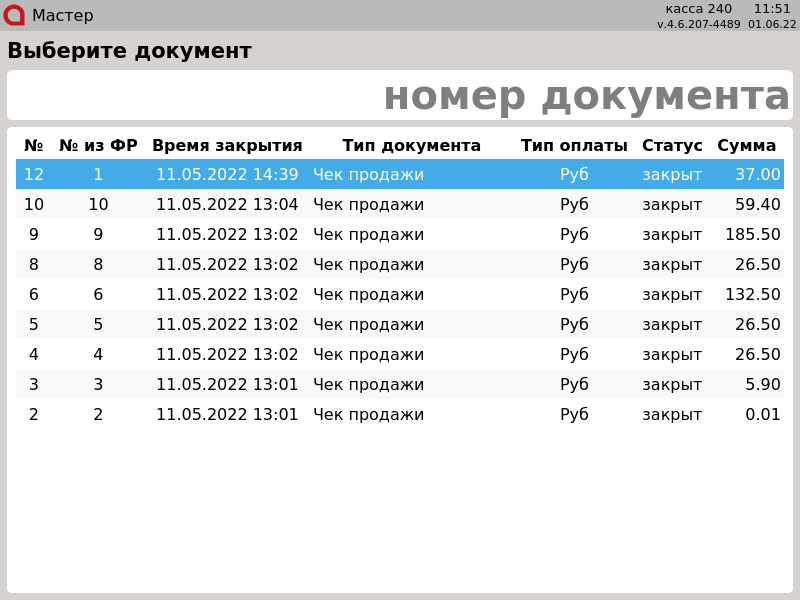Viewport: 800px width, 600px height.
Task: Select document number 5 row
Action: click(400, 324)
